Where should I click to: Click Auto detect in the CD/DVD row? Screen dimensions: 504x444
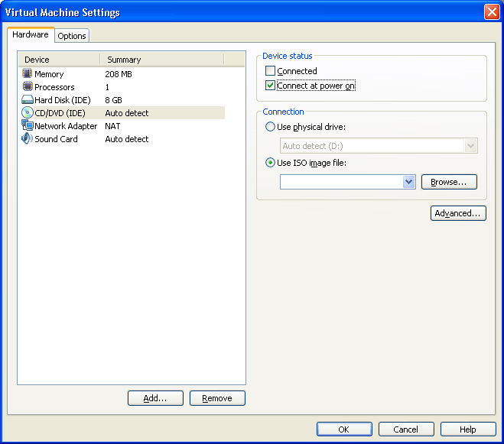click(x=127, y=113)
